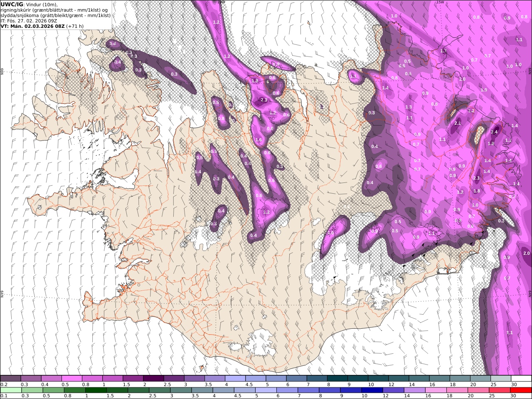The height and width of the screenshot is (399, 532).
Task: Click the grey-green swatch labeled 3 in bottom legend
Action: click(x=180, y=390)
